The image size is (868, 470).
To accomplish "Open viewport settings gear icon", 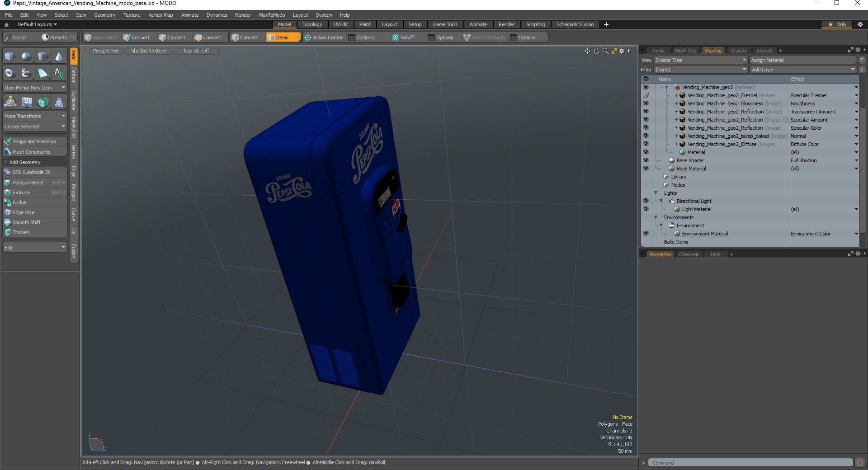I will pos(622,51).
